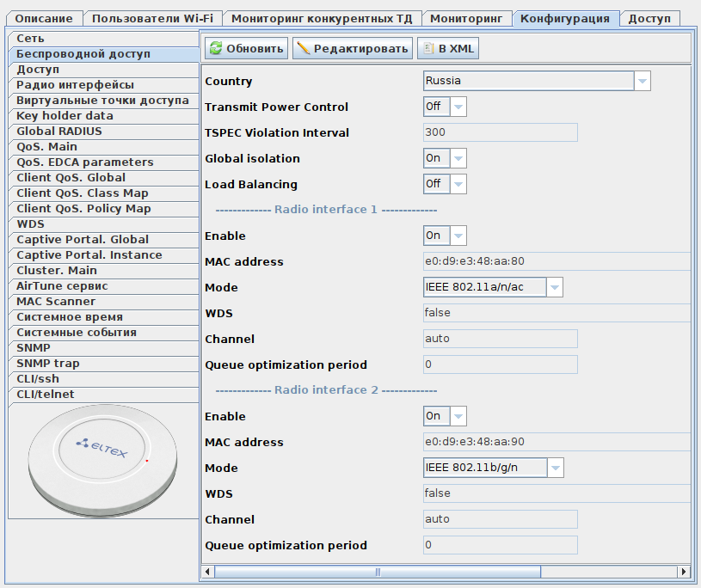Select MAC Scanner section
Viewport: 701px width, 588px height.
[104, 302]
